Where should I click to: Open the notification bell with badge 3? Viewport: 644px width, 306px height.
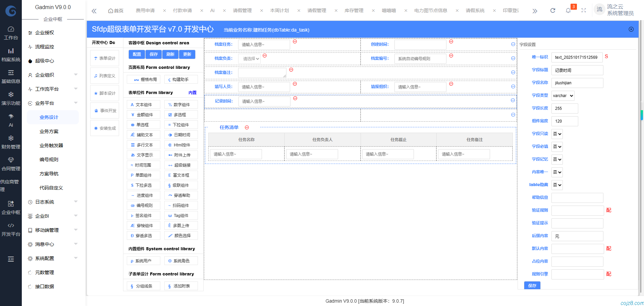point(568,10)
